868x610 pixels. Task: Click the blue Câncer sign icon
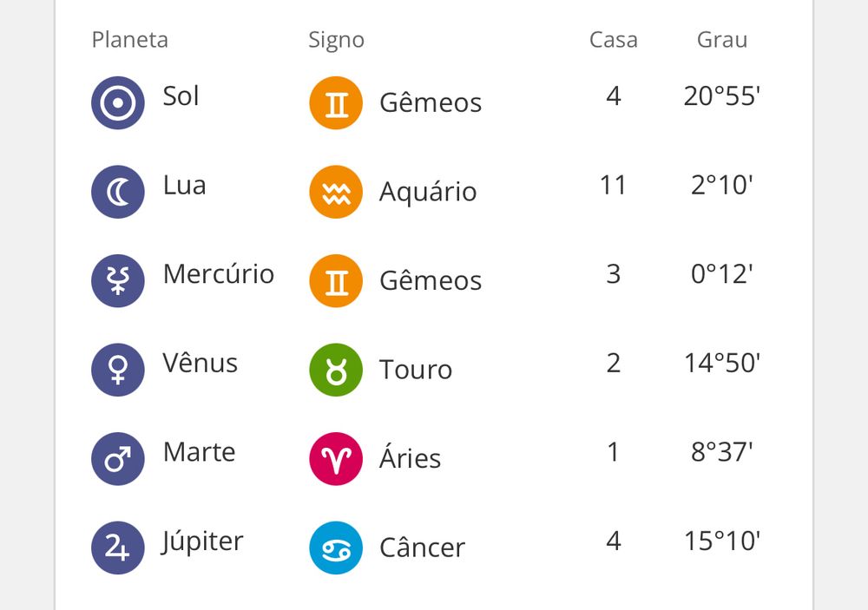click(336, 548)
